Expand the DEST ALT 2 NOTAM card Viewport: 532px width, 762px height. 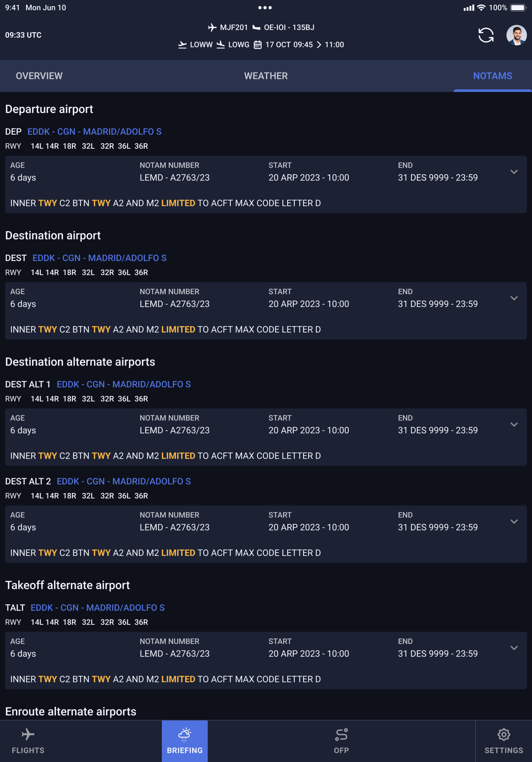[514, 522]
